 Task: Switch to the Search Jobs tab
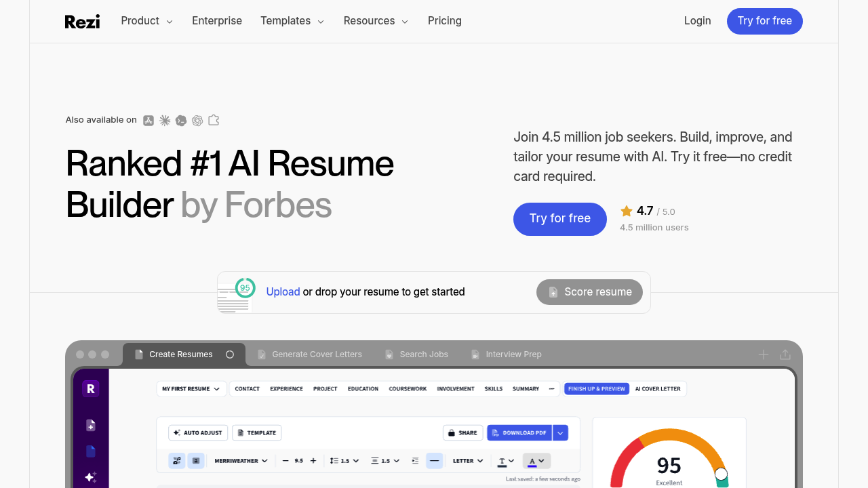[x=416, y=354]
